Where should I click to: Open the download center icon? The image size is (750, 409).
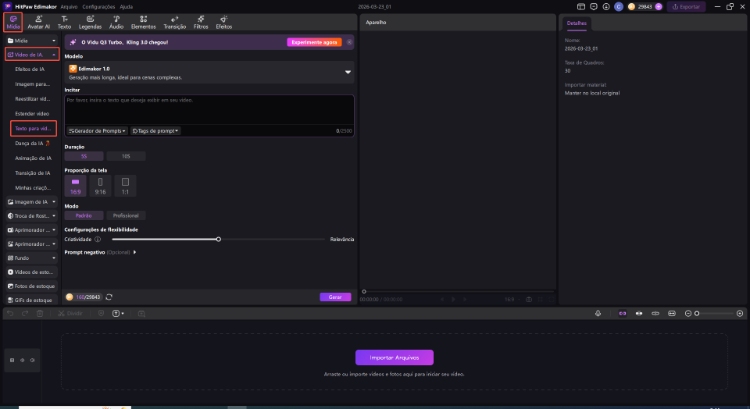pos(606,7)
